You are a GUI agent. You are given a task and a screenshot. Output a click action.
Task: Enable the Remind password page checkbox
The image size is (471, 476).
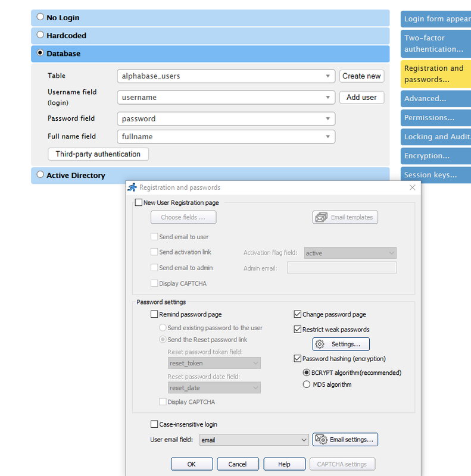pos(154,314)
